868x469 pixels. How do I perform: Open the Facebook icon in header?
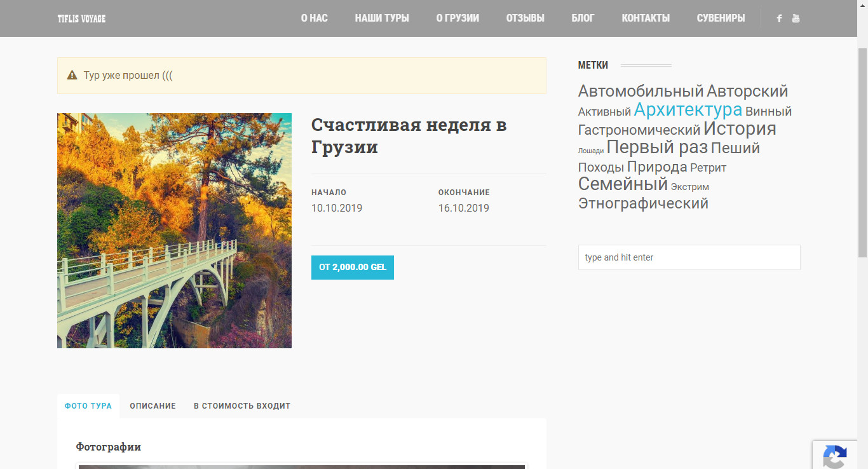click(x=779, y=18)
